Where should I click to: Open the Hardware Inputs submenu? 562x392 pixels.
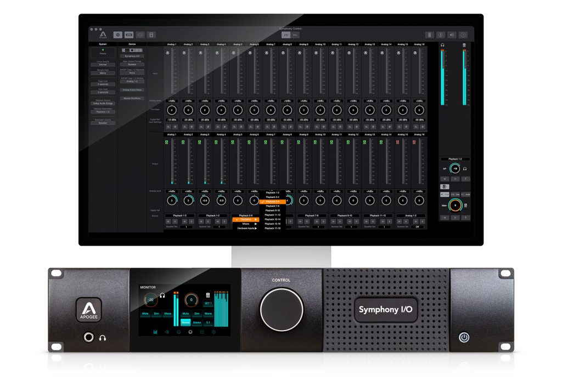tap(247, 228)
